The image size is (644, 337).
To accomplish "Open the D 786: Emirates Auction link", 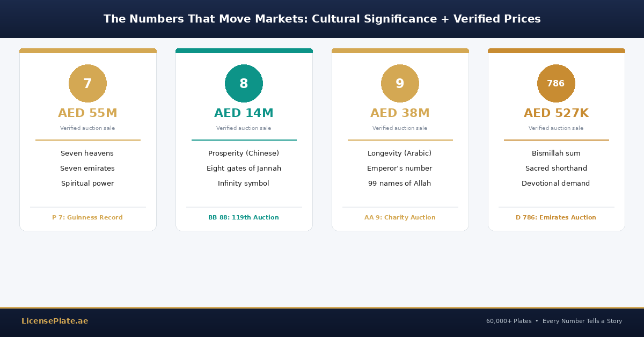I will [556, 217].
